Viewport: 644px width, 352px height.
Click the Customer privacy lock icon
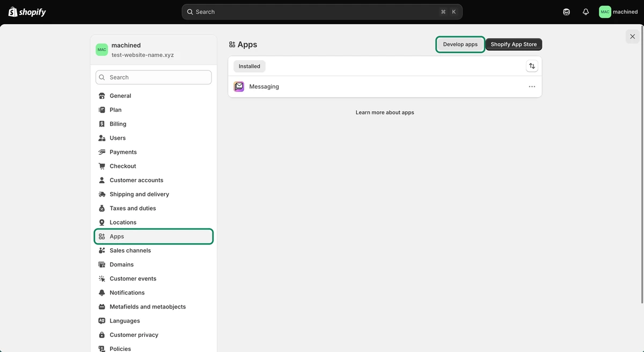pos(102,335)
